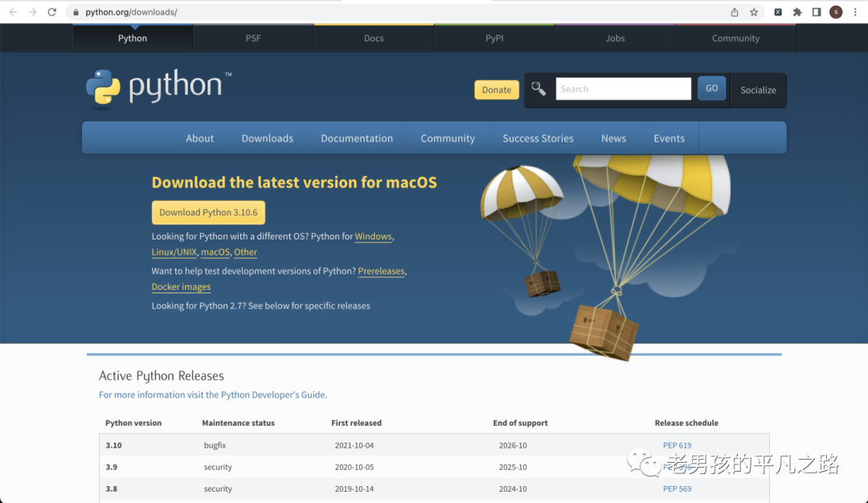Image resolution: width=868 pixels, height=503 pixels.
Task: Open PEP 569 release schedule link
Action: 677,489
